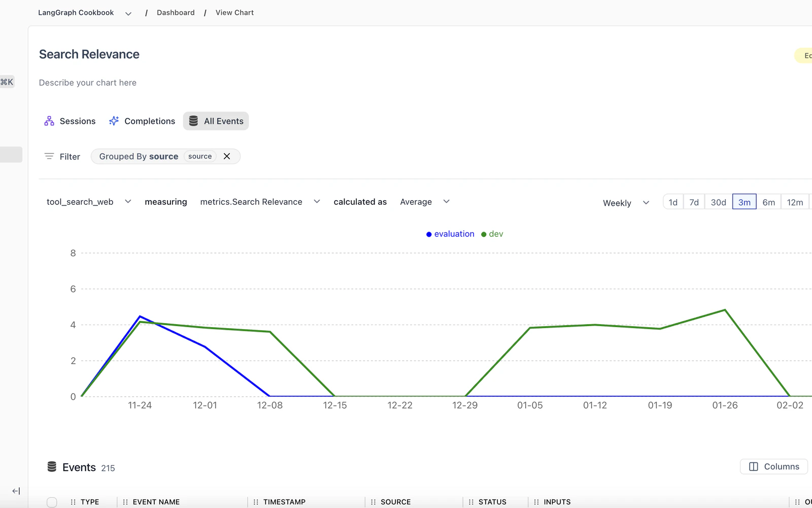Click the Completions sparkle icon

pos(114,121)
